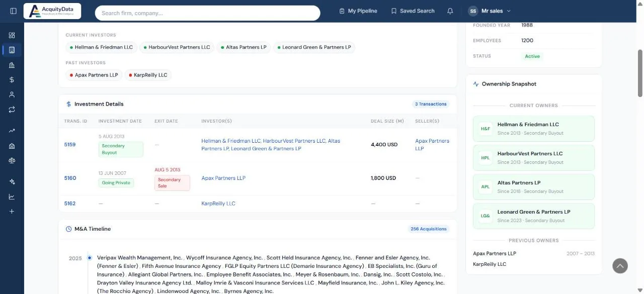Click the 3 Transactions badge

(x=431, y=104)
